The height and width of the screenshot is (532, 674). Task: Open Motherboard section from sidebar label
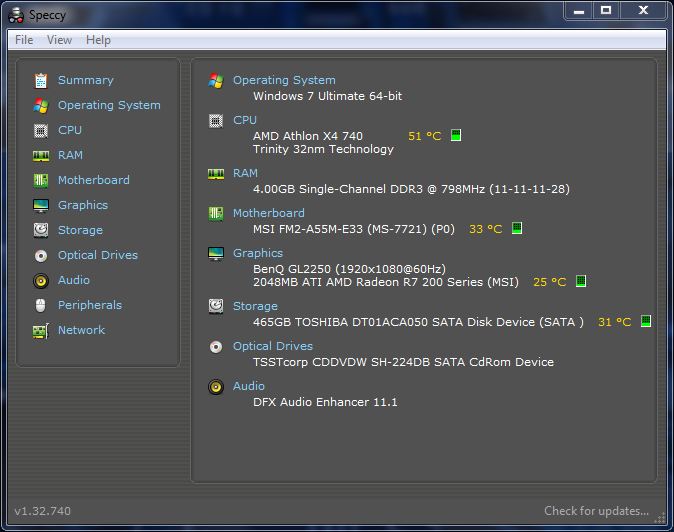[94, 180]
